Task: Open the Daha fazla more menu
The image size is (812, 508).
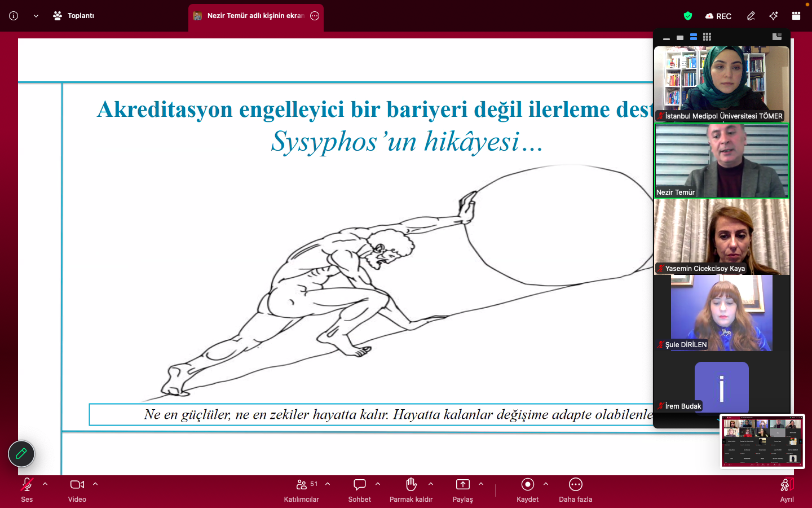Action: click(x=576, y=489)
